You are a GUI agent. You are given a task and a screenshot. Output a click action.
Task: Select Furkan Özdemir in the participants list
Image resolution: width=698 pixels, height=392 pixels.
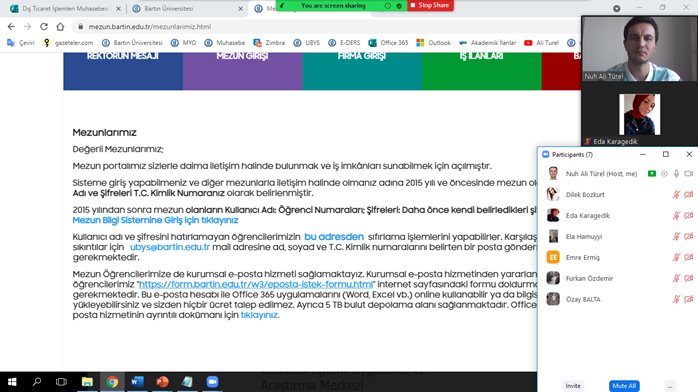(617, 278)
